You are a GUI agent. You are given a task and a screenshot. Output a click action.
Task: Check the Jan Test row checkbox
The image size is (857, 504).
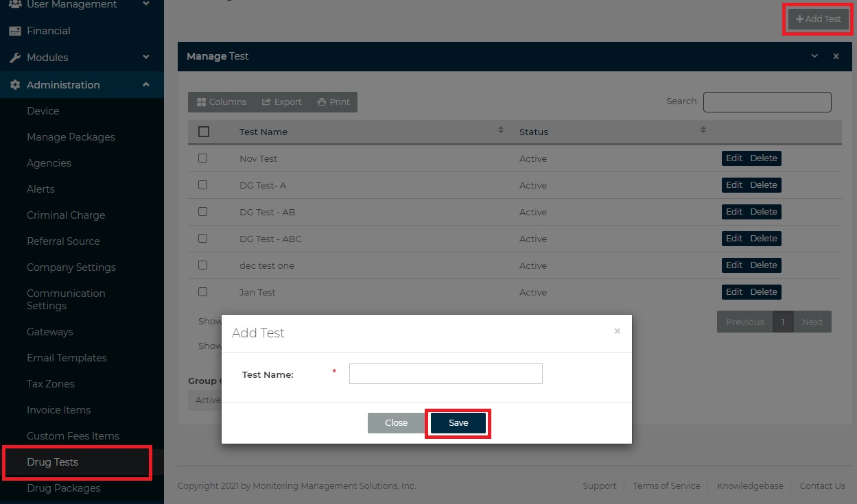point(202,291)
